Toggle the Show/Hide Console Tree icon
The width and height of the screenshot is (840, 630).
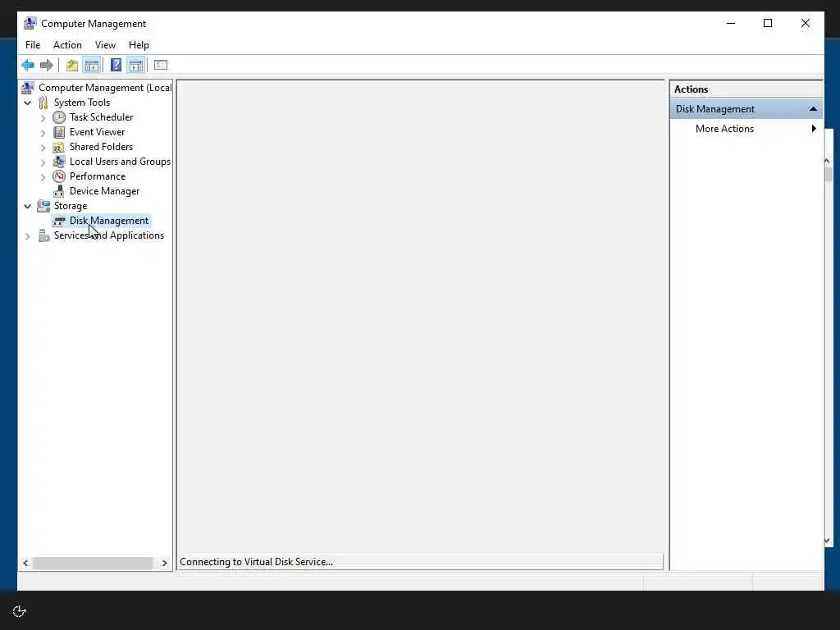coord(92,66)
